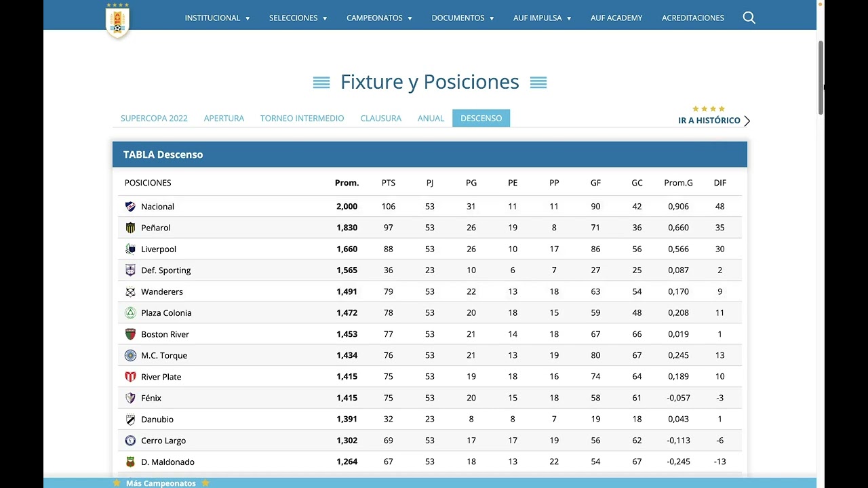868x488 pixels.
Task: Open the Más Campeonatos bar
Action: [x=430, y=483]
